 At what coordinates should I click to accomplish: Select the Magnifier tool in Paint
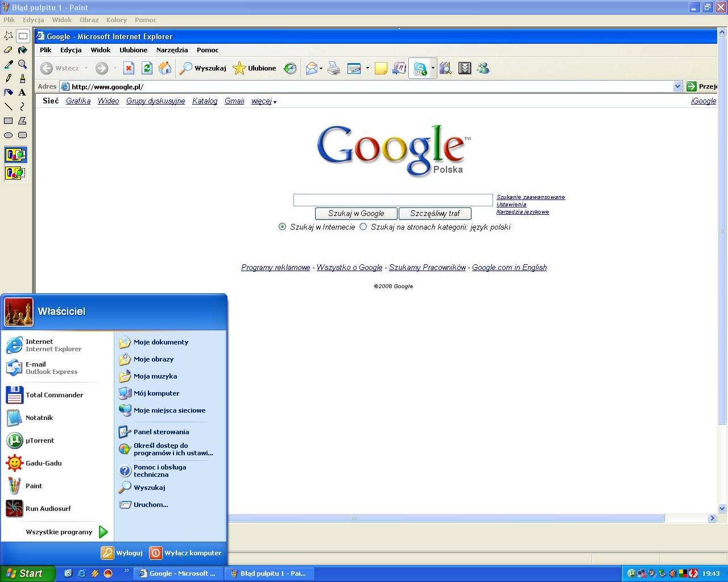click(23, 64)
